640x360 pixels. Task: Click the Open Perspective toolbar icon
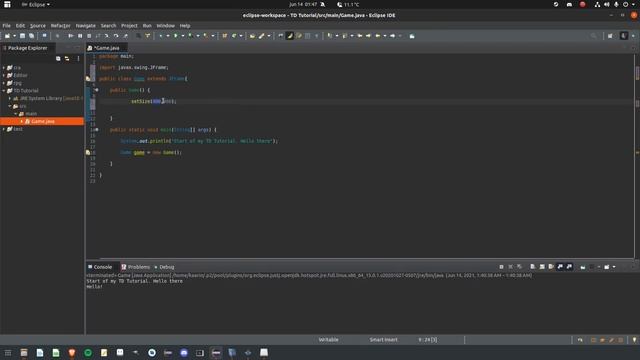610,36
